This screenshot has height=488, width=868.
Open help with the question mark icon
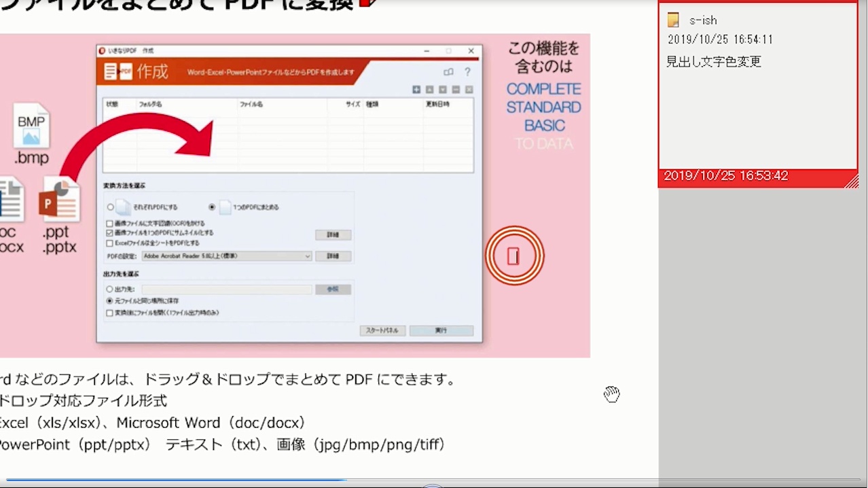(467, 71)
